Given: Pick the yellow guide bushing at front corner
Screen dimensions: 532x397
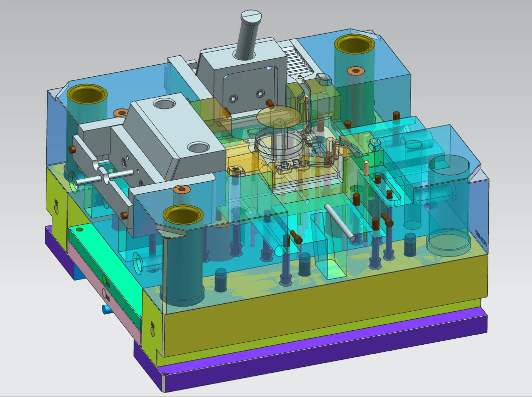Looking at the screenshot, I should 183,216.
